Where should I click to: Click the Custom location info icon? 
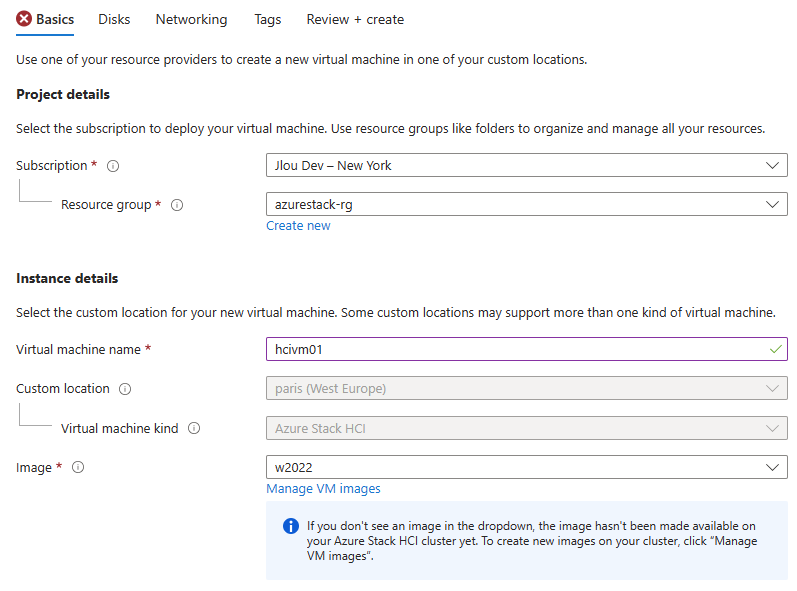125,389
